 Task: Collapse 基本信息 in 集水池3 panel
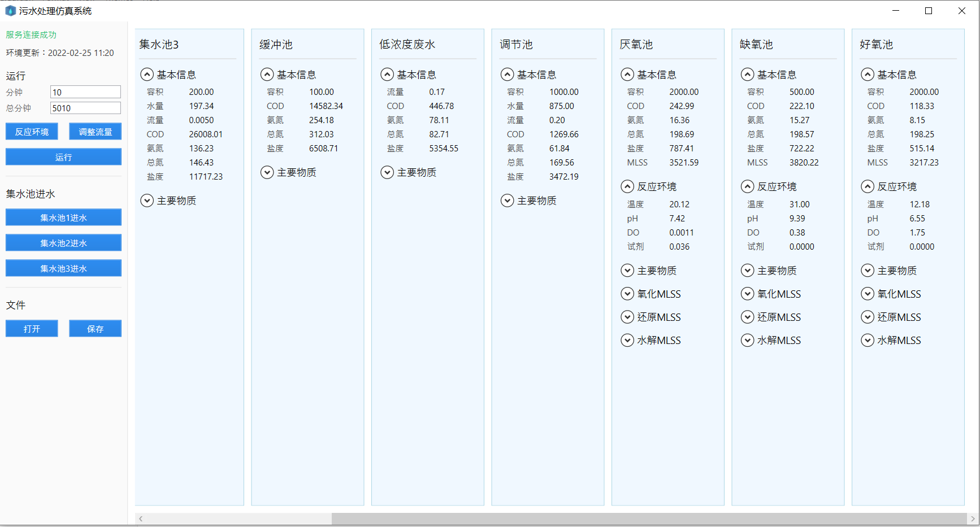147,75
